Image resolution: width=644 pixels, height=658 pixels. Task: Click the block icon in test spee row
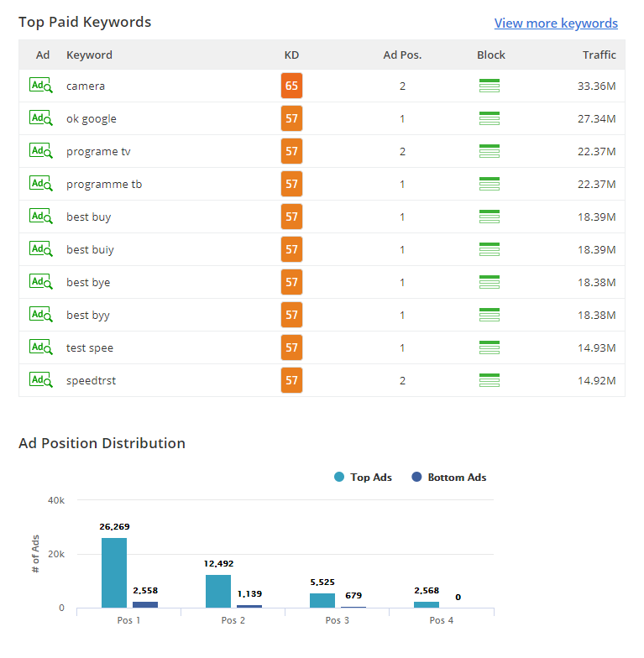click(x=490, y=347)
